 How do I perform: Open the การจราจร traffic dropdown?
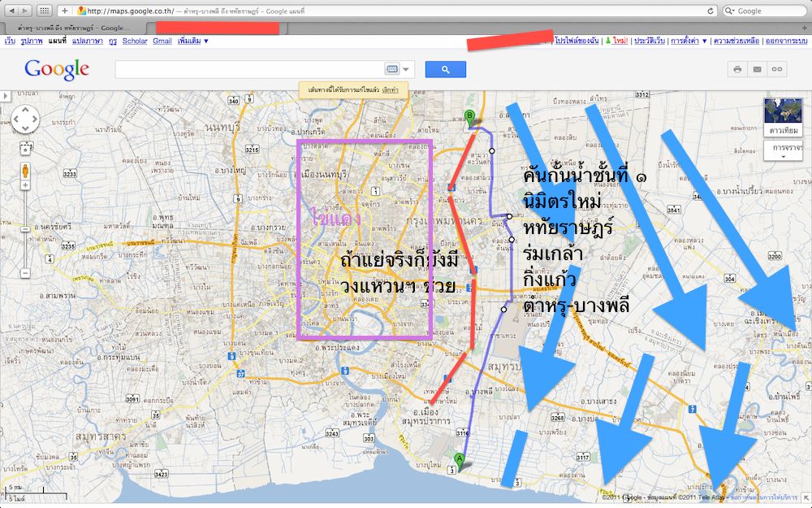click(783, 150)
